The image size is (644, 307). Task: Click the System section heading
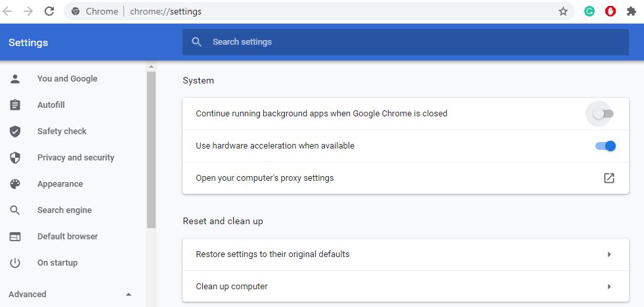pyautogui.click(x=198, y=81)
